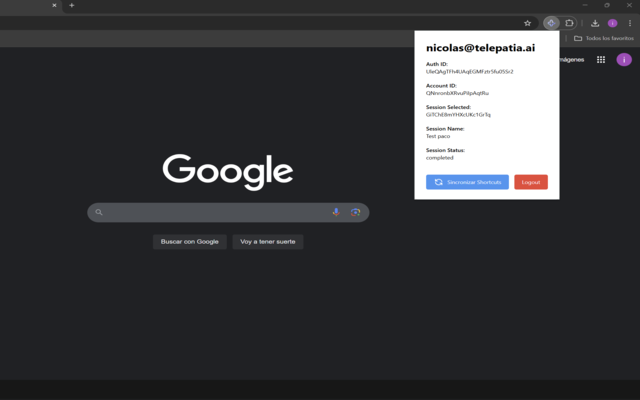The height and width of the screenshot is (400, 640).
Task: Click Voy a tener suerte button
Action: coord(268,242)
